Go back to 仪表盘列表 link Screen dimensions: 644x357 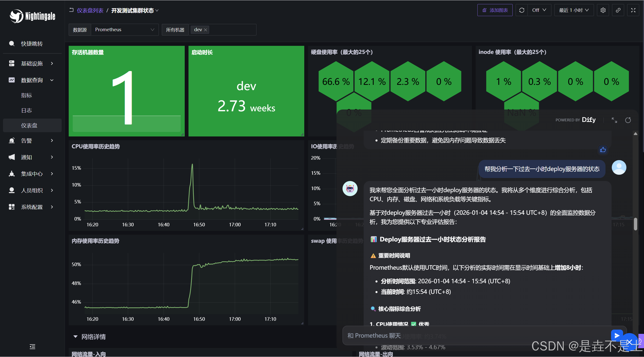pos(90,10)
